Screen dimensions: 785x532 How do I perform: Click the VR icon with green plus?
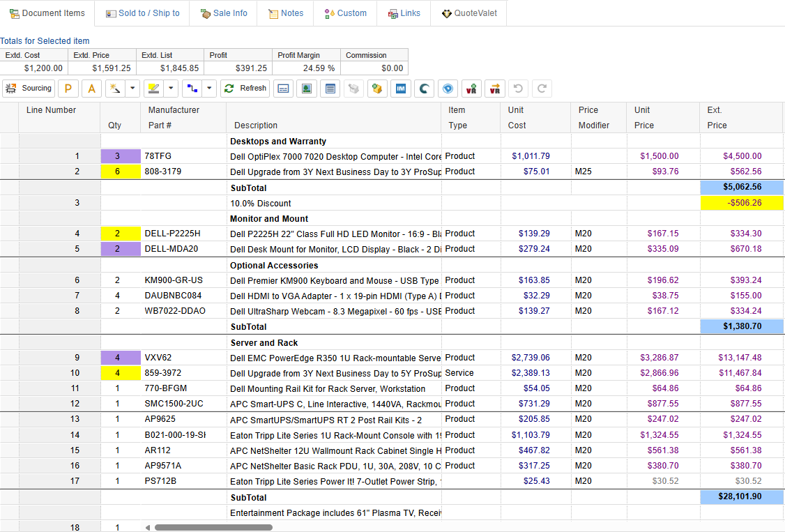point(472,89)
